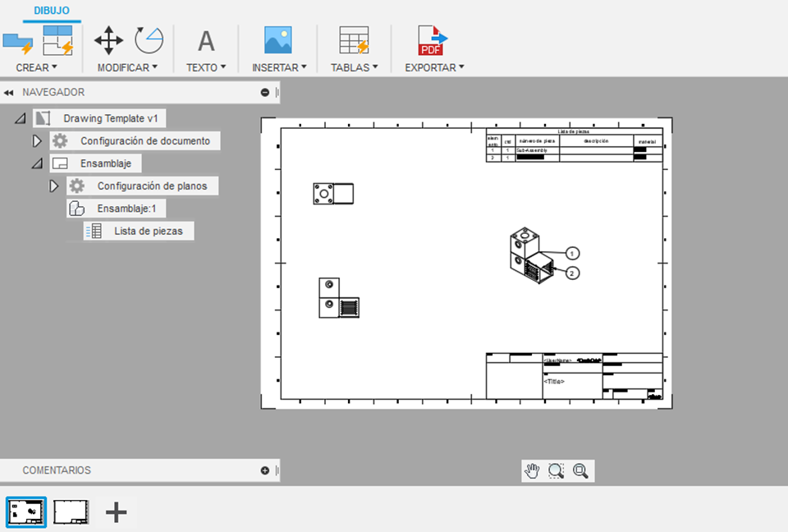This screenshot has height=532, width=788.
Task: Click the parts list table on sheet
Action: coord(575,145)
